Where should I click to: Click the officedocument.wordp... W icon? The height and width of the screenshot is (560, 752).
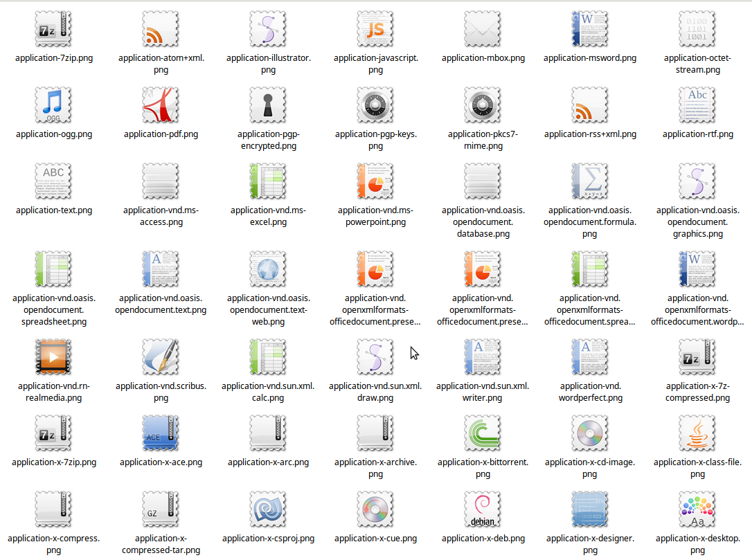point(697,269)
